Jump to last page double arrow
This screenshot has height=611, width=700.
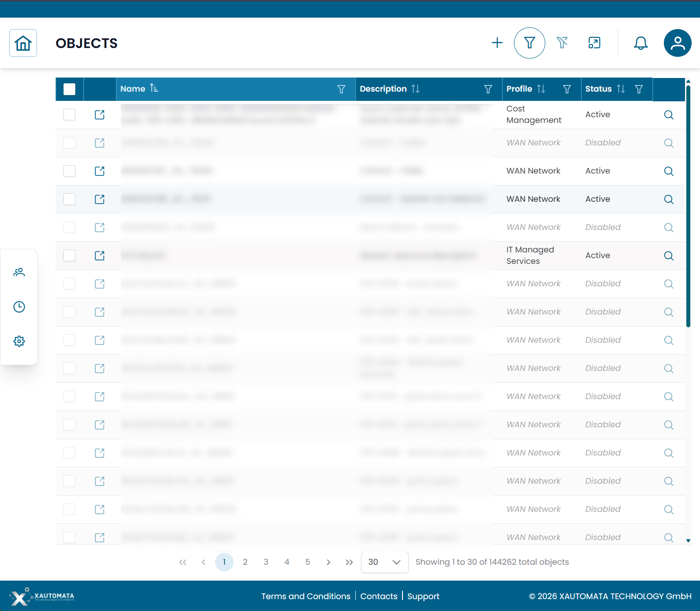coord(349,562)
